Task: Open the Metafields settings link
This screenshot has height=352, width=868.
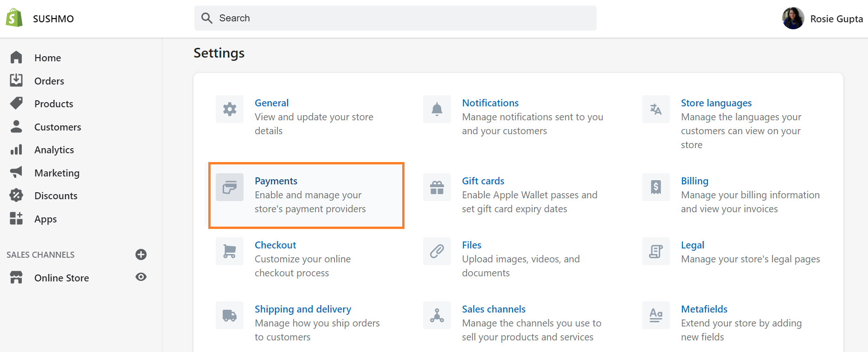Action: (704, 309)
